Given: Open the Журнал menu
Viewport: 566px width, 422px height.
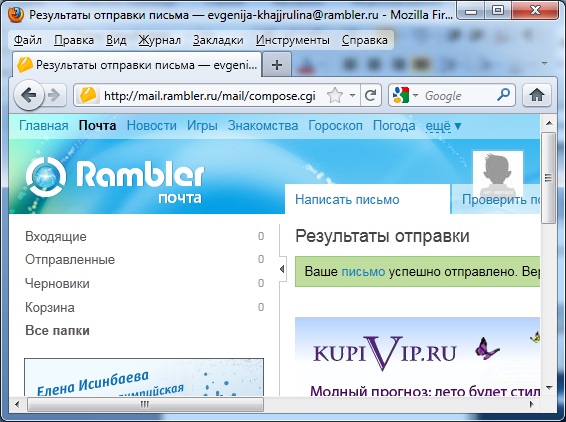Looking at the screenshot, I should point(160,40).
